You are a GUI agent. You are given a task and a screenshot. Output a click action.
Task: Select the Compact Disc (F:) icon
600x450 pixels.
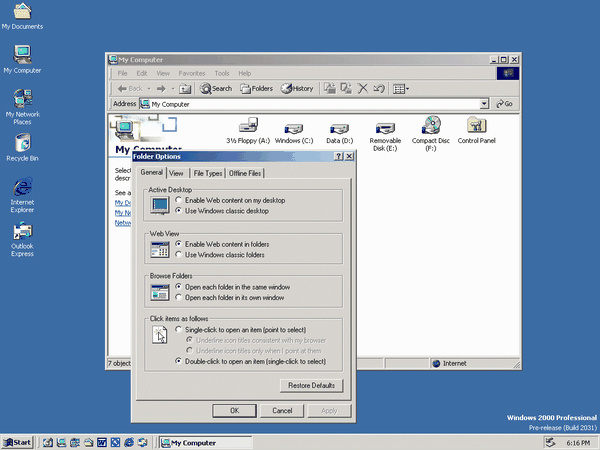431,133
